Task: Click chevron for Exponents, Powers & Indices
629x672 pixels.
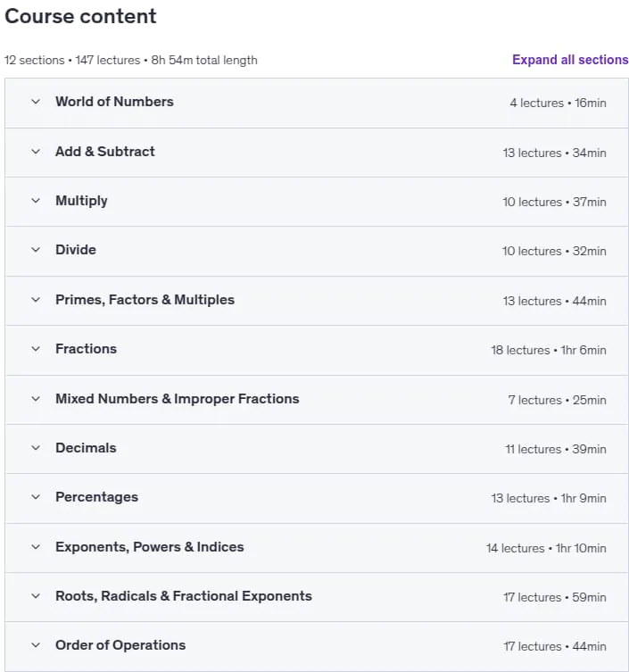Action: click(36, 547)
